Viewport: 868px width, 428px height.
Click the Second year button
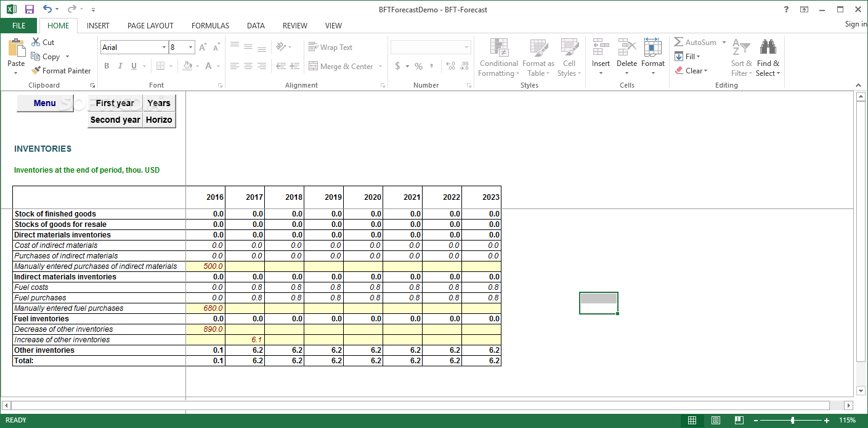(x=115, y=120)
